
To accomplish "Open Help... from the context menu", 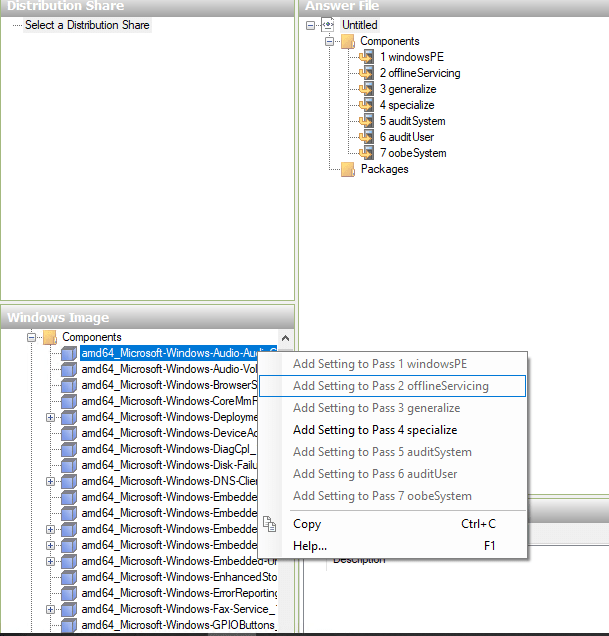I will (392, 546).
